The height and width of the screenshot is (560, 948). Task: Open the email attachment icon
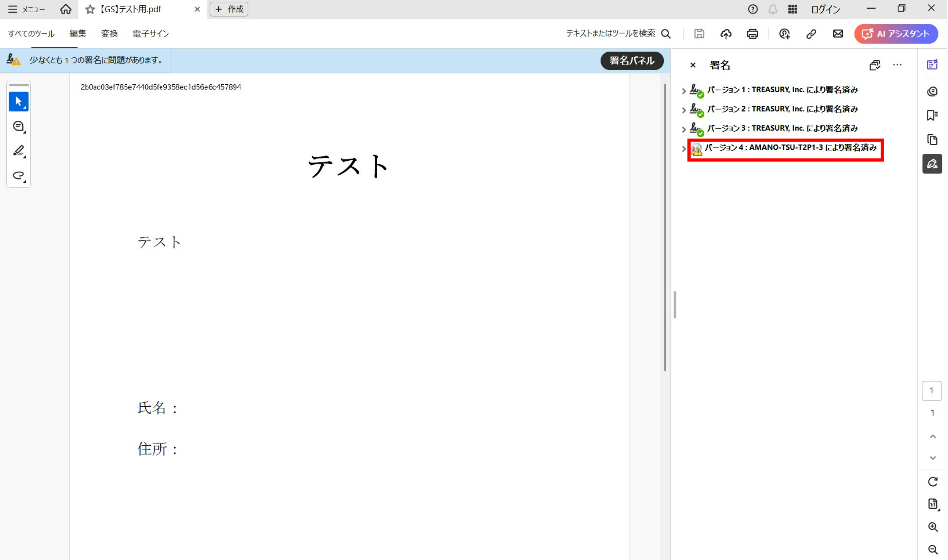click(x=838, y=34)
